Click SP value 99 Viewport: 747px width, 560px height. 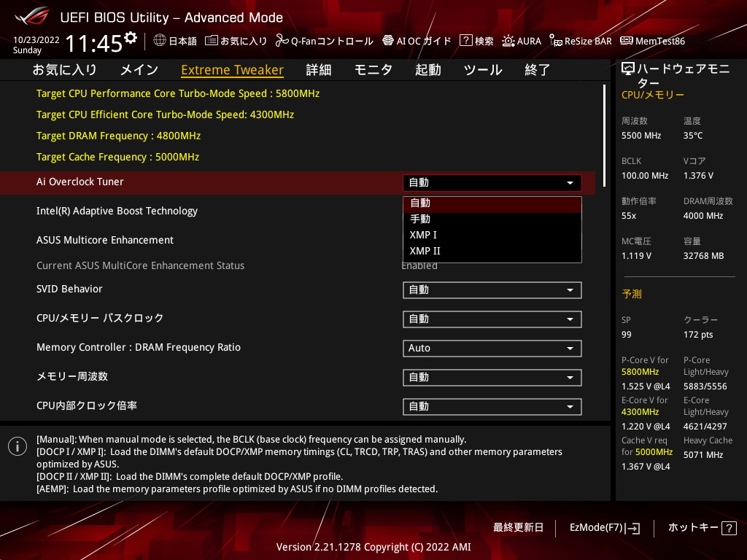pyautogui.click(x=627, y=335)
